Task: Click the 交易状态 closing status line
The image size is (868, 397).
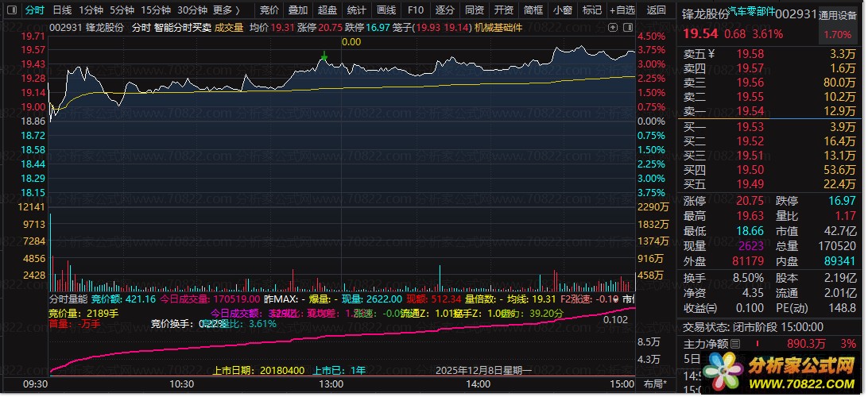Action: [x=754, y=327]
